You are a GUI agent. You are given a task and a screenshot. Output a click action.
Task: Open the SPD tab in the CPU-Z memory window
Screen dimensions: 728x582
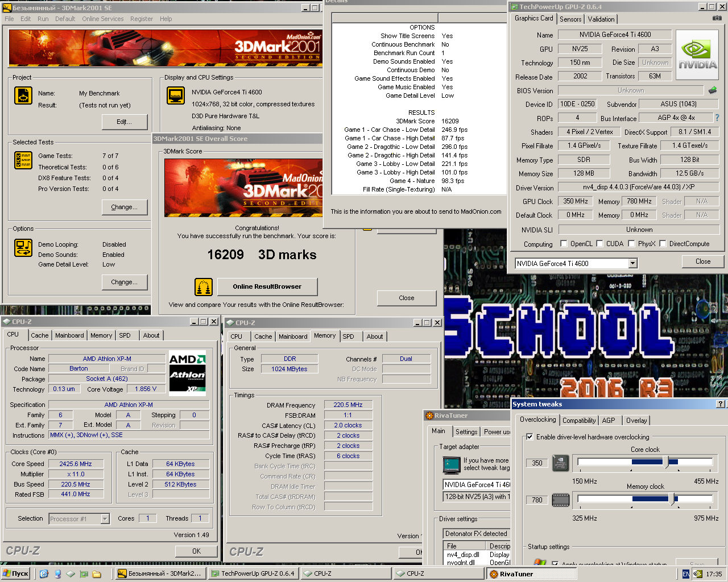click(348, 336)
